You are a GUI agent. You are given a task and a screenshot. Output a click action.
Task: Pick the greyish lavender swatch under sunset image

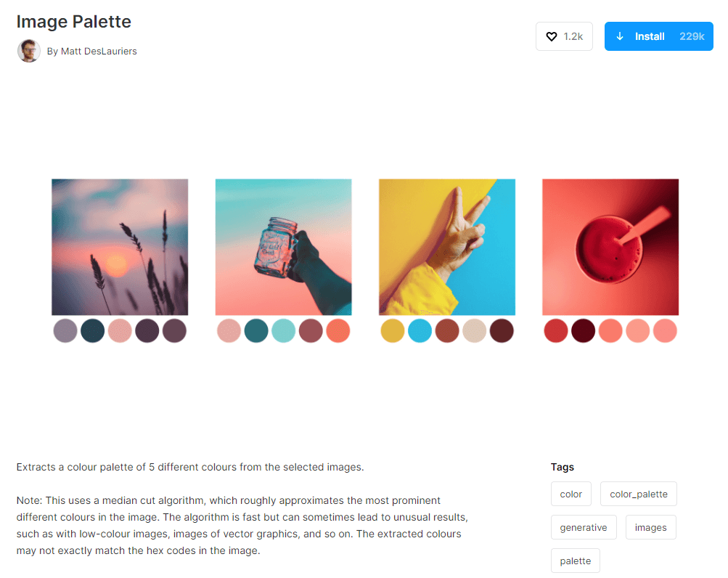tap(65, 331)
